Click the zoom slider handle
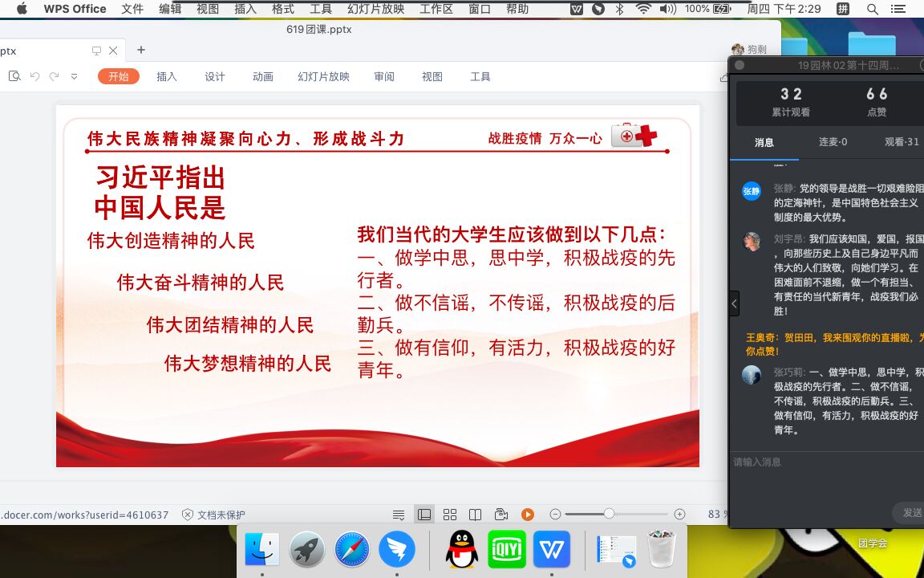The image size is (924, 578). click(609, 514)
